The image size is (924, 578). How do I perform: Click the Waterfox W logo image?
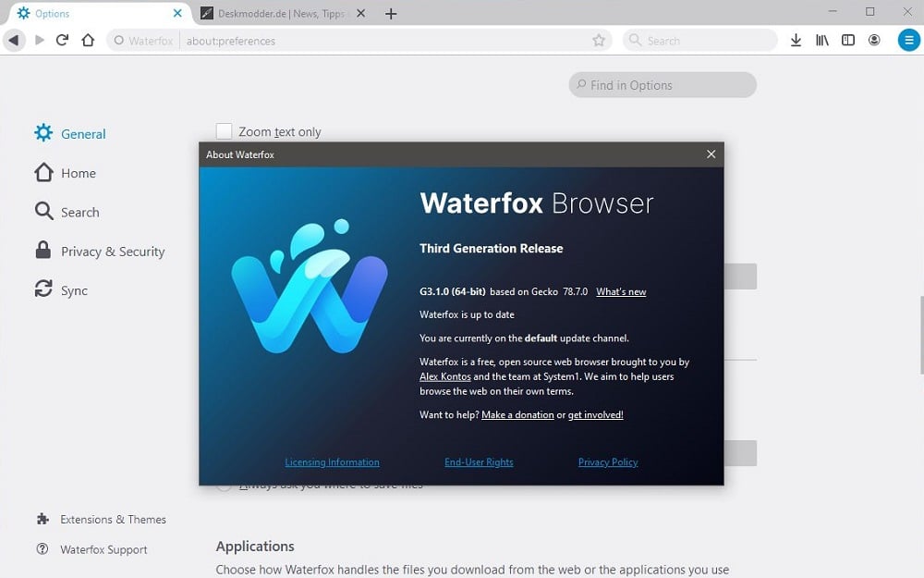(x=310, y=287)
